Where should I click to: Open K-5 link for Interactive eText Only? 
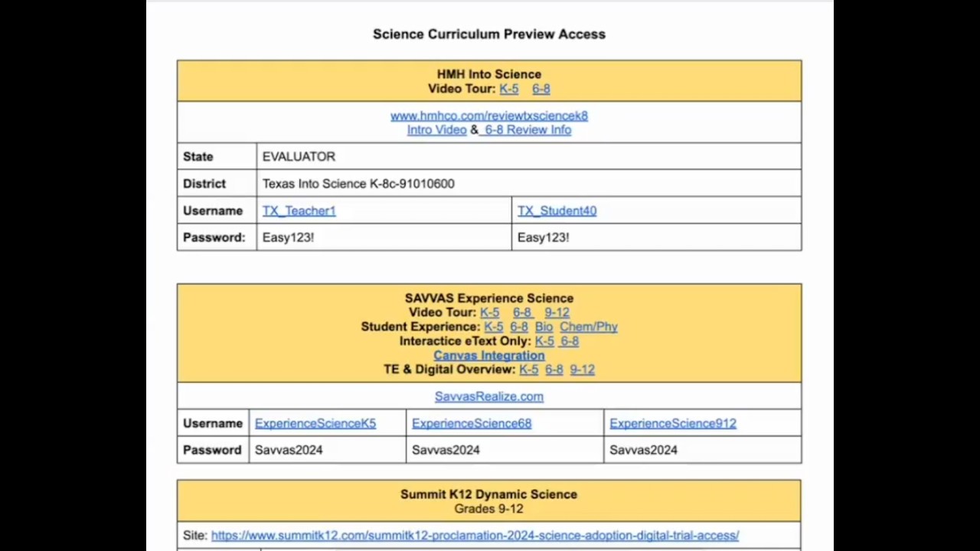[x=544, y=341]
